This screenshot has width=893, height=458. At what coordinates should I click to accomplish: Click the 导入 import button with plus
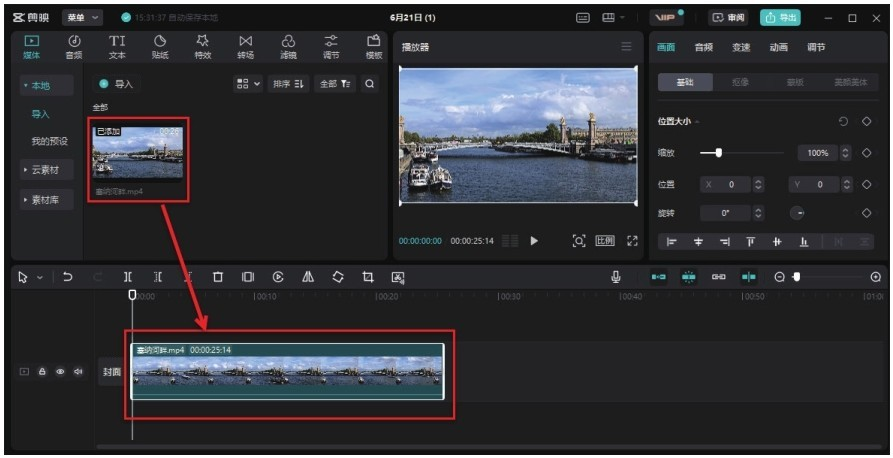point(116,84)
